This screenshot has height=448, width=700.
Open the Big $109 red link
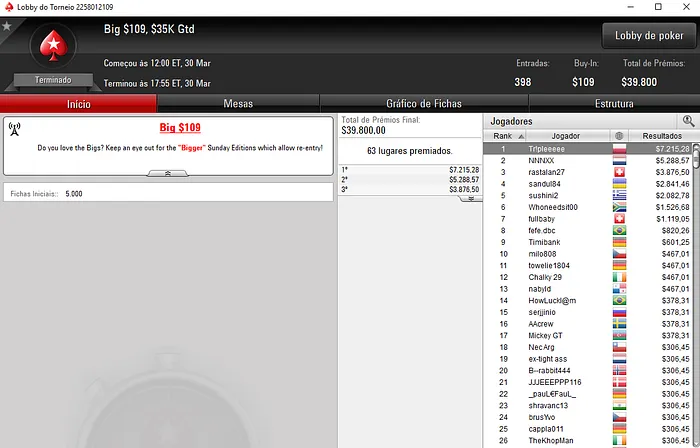pyautogui.click(x=180, y=128)
